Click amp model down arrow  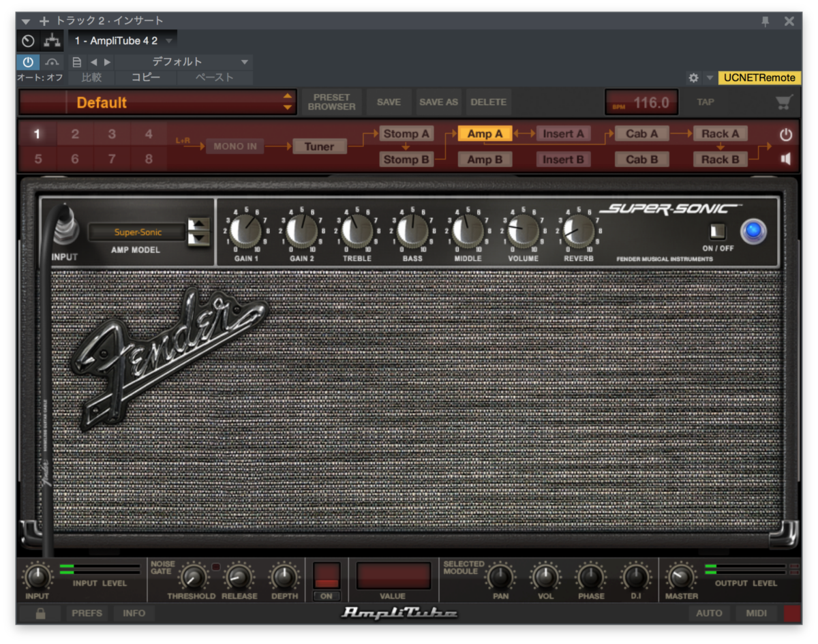(198, 238)
